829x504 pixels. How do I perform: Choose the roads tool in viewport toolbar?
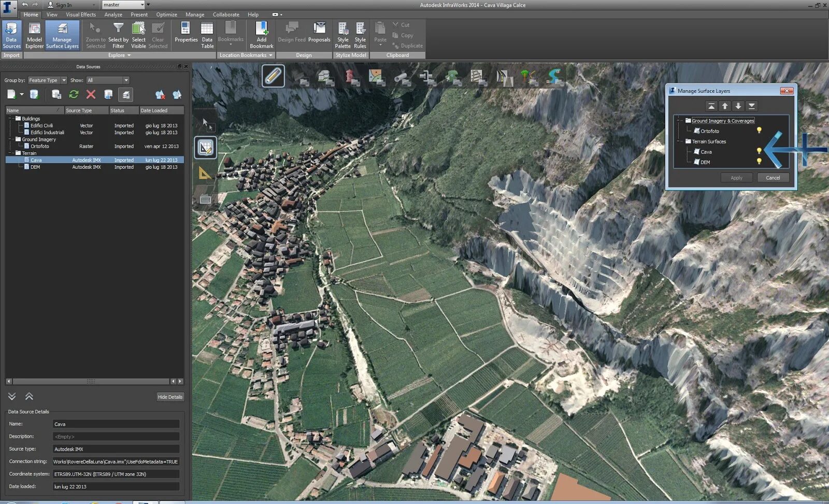click(x=504, y=78)
